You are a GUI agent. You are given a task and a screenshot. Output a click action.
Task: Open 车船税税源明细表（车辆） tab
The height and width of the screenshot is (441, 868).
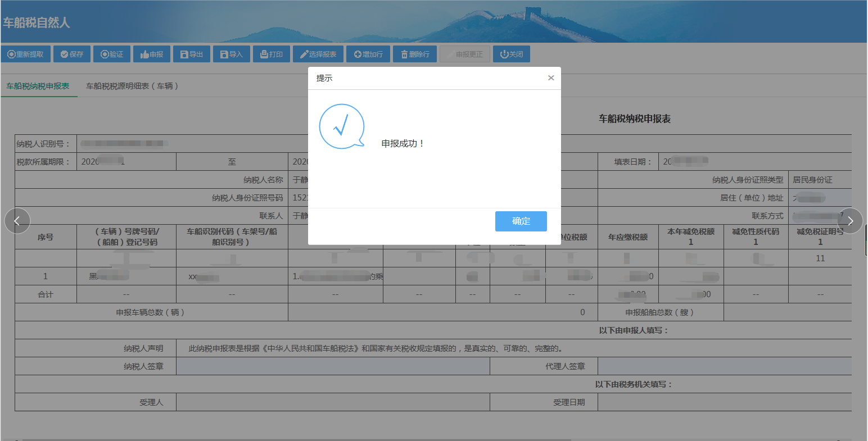tap(132, 86)
